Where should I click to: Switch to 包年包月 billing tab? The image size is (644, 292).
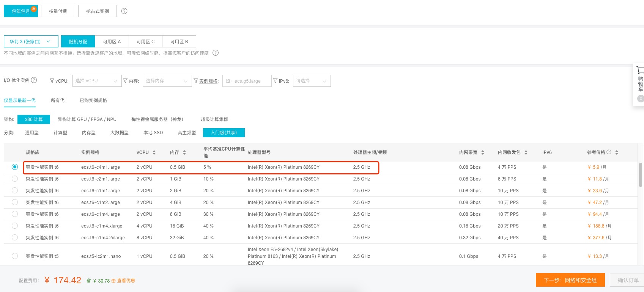pos(21,11)
